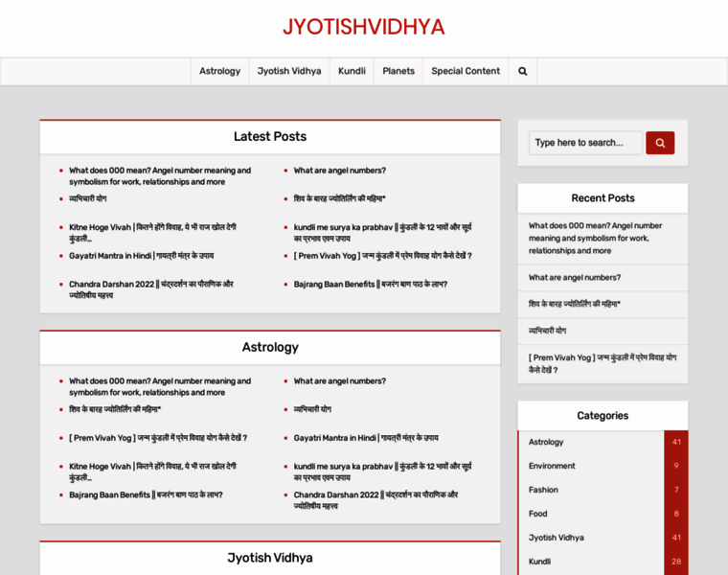Open '[ Prem Vivah Yog ]' in Astrology section
728x575 pixels.
158,438
